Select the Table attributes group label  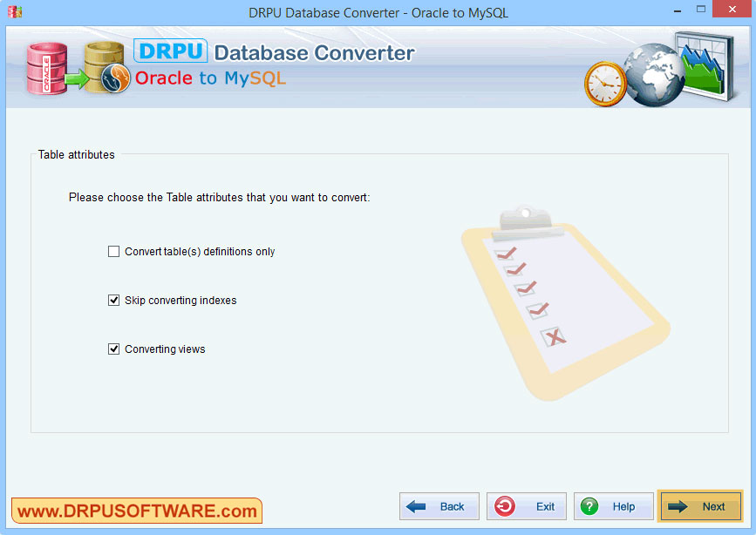76,154
